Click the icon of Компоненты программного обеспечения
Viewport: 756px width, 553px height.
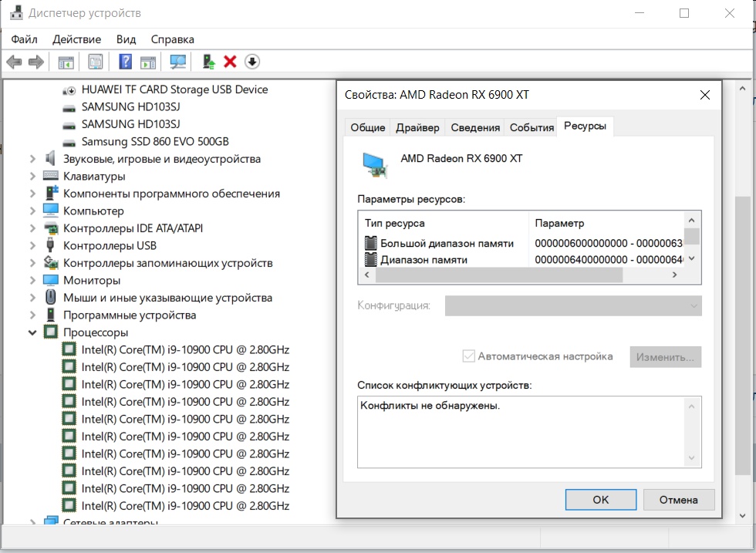coord(51,193)
